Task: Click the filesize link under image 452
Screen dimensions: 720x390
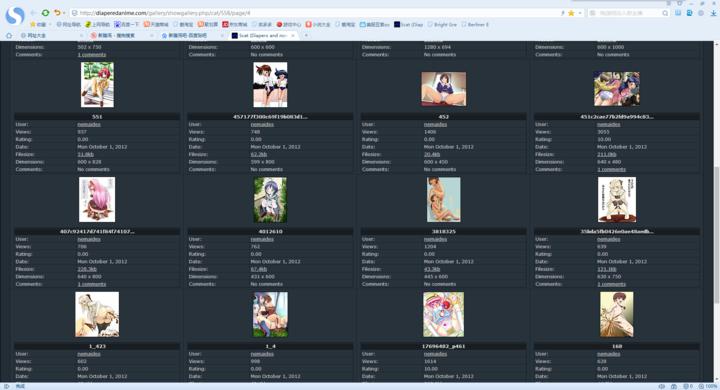Action: pos(432,154)
